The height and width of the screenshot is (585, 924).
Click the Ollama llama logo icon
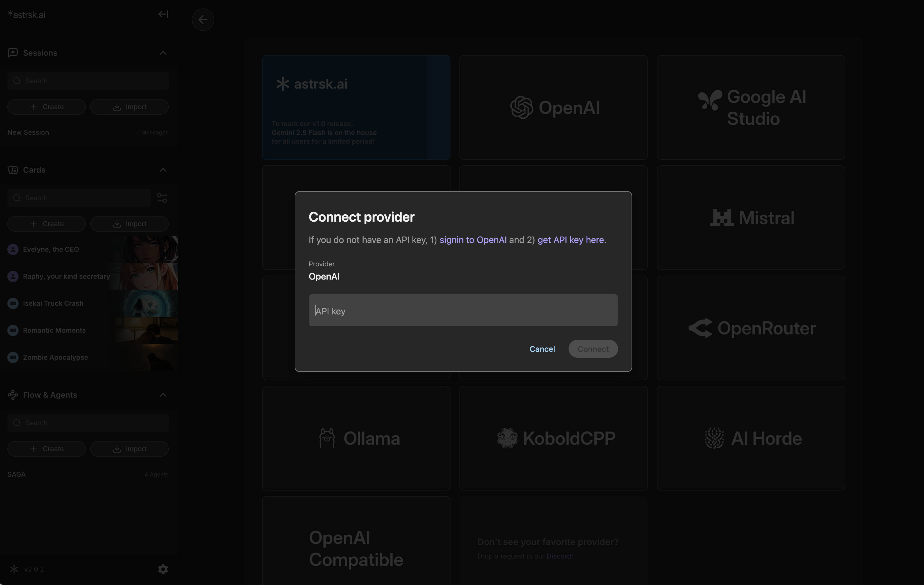click(327, 438)
